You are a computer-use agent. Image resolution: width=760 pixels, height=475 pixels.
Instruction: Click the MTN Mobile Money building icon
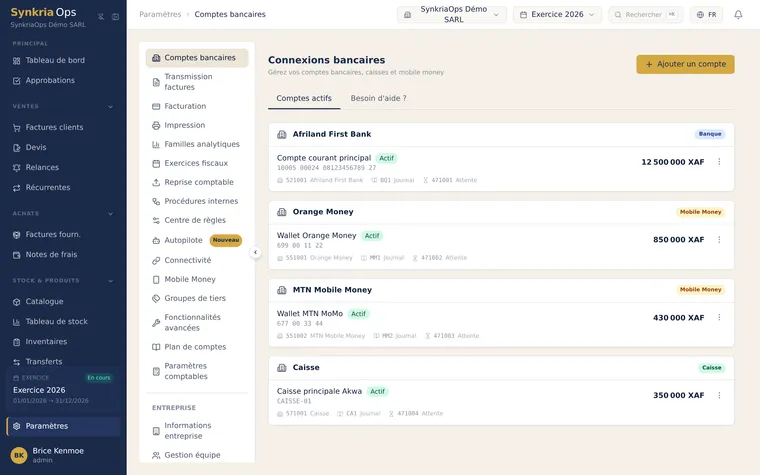coord(282,290)
